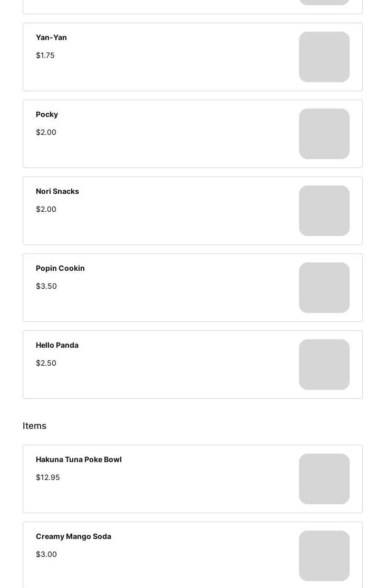Click the Pocky item thumbnail
The image size is (385, 588).
324,134
